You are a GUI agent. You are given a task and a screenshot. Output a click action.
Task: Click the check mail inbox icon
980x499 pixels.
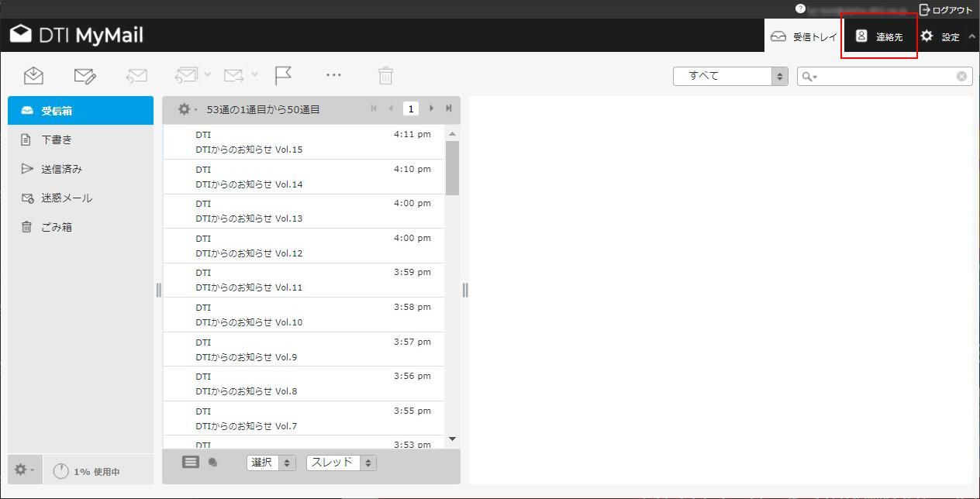[33, 75]
